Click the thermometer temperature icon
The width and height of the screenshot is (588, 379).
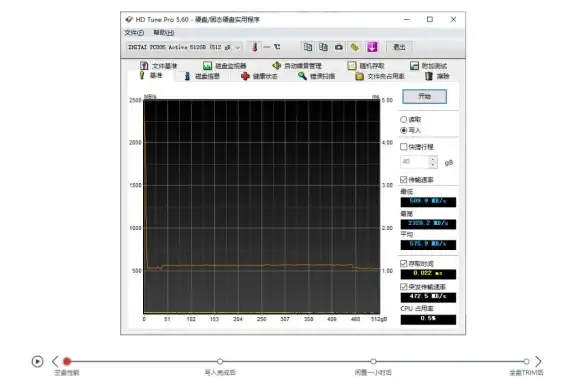click(x=255, y=47)
